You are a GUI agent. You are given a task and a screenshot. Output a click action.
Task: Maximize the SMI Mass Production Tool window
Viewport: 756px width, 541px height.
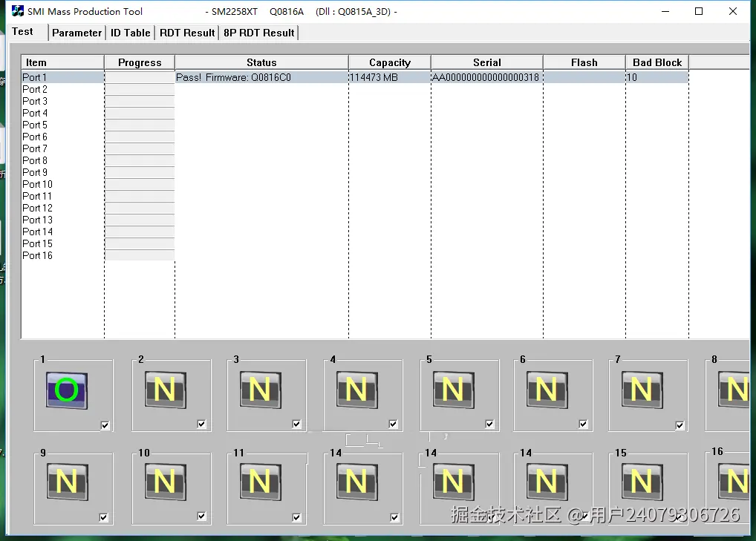pos(699,11)
